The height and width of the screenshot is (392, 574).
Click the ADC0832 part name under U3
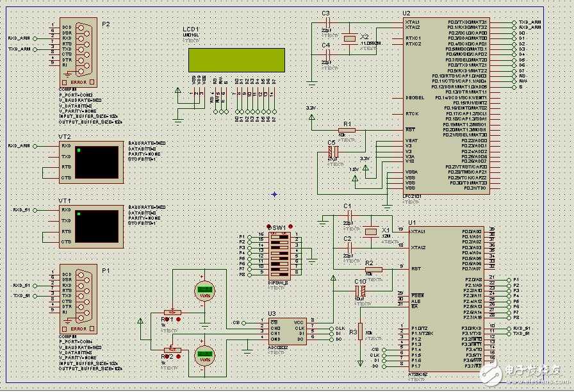[x=278, y=347]
